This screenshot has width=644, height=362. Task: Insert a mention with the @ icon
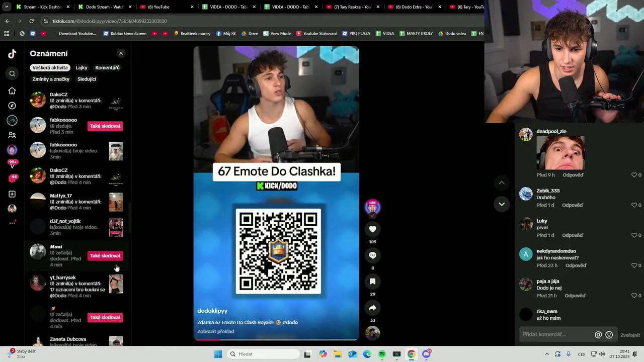tap(598, 335)
